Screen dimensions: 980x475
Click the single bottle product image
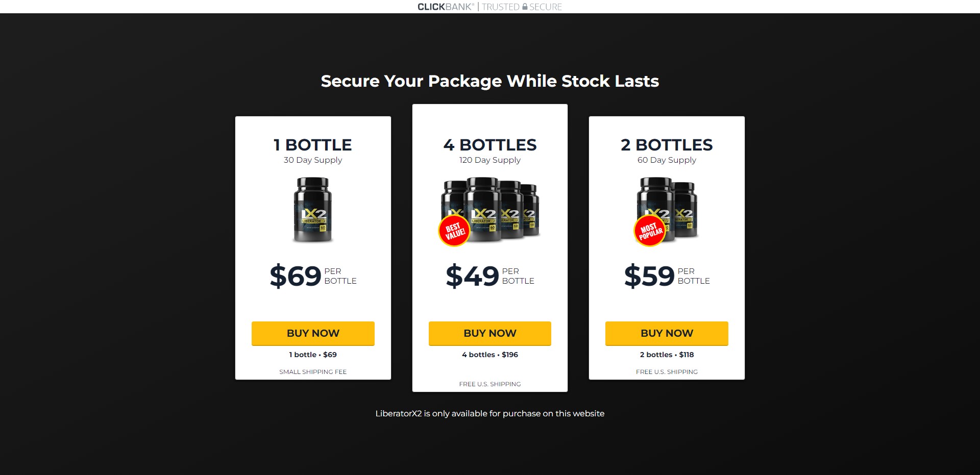pos(313,210)
